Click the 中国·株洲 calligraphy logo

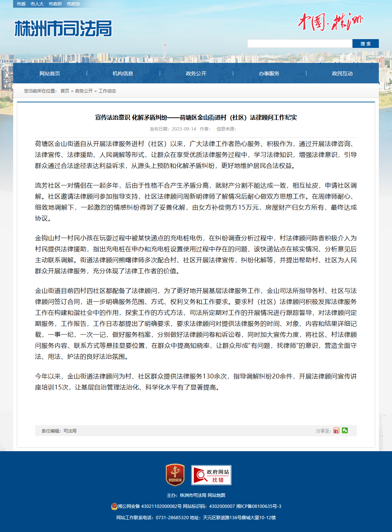[x=330, y=22]
